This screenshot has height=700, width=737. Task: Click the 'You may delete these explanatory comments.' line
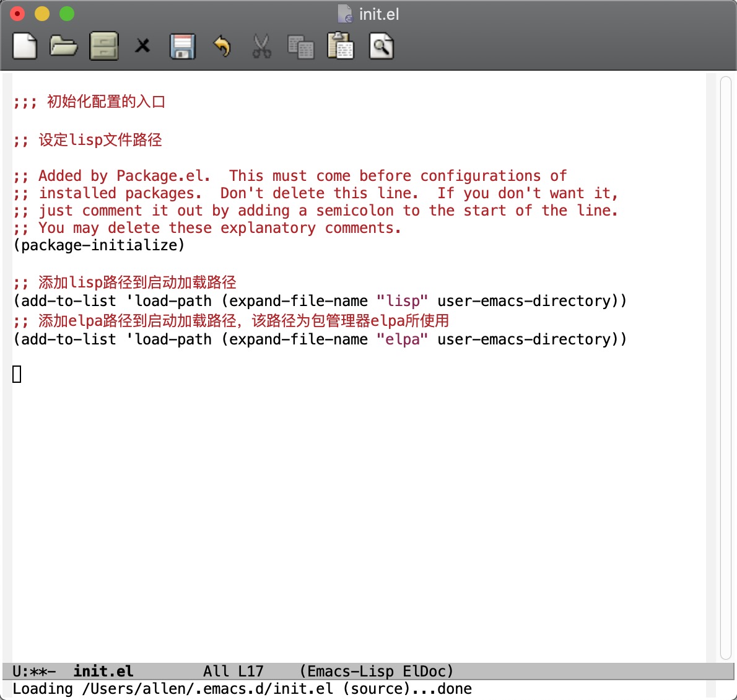click(207, 228)
